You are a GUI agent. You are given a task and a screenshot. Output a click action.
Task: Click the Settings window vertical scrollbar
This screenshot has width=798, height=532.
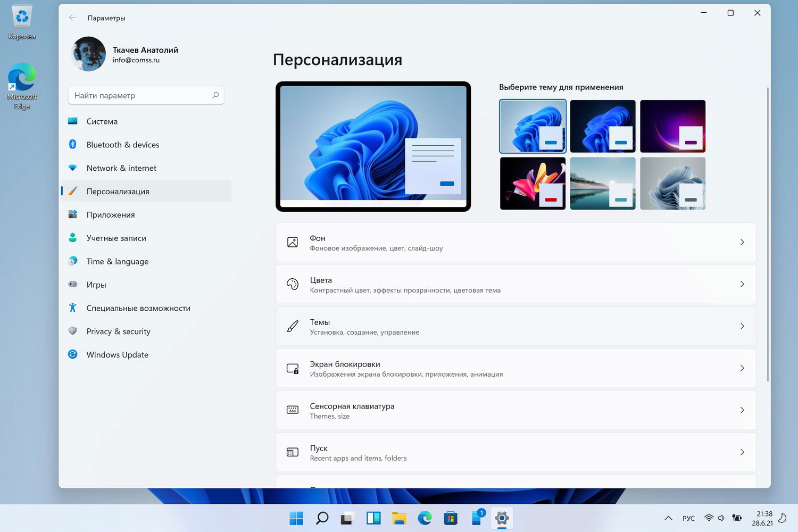768,234
